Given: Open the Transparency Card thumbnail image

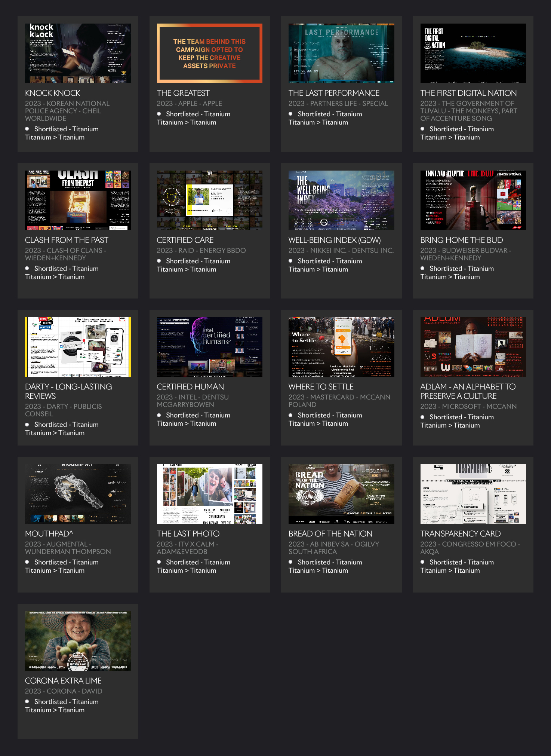Looking at the screenshot, I should [473, 494].
